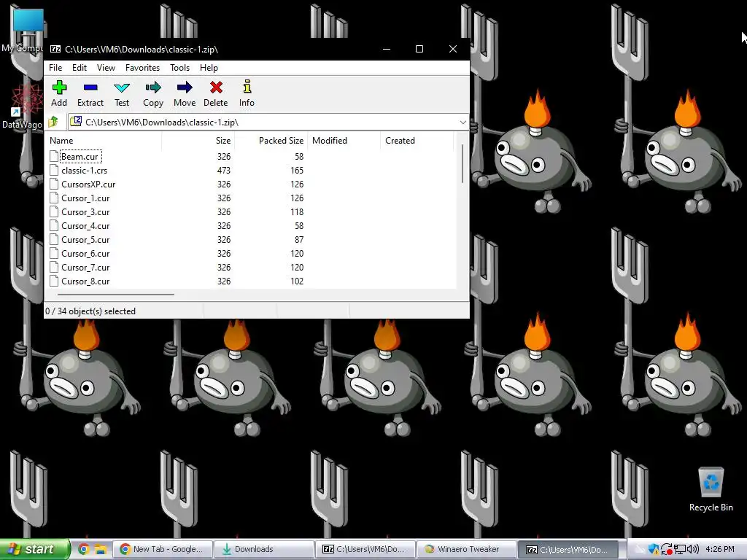This screenshot has height=560, width=747.
Task: Click the archive icon in the address bar
Action: click(75, 122)
